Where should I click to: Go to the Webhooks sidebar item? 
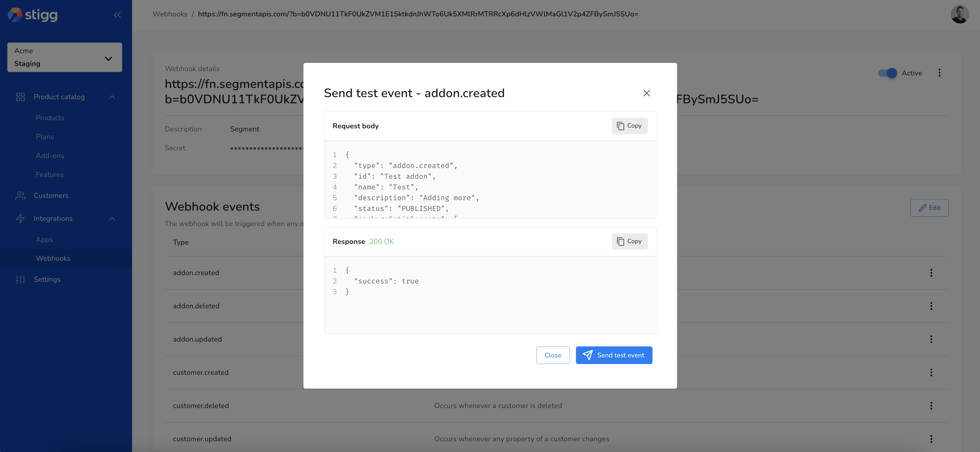[x=53, y=258]
